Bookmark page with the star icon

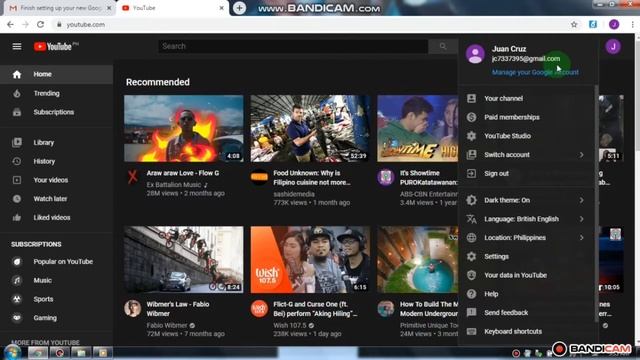click(x=574, y=24)
